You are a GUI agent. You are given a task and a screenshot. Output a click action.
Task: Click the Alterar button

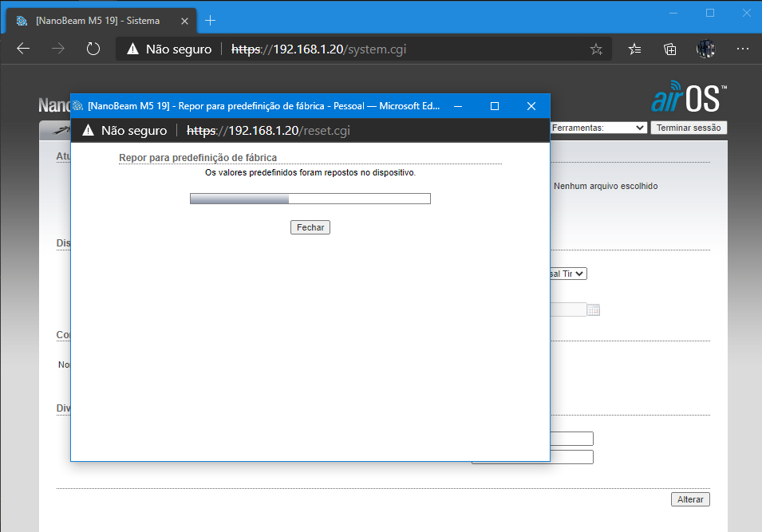coord(690,499)
